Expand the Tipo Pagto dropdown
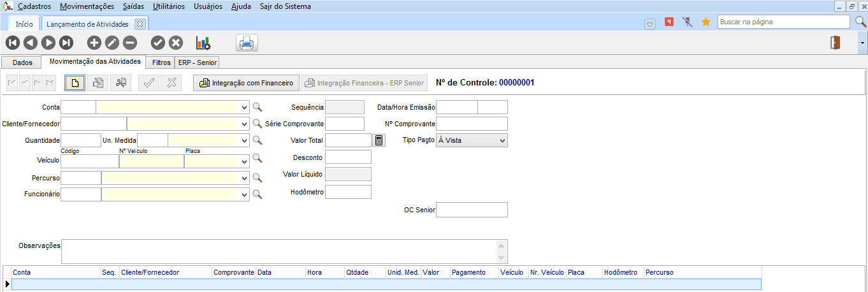This screenshot has height=292, width=868. [x=502, y=140]
